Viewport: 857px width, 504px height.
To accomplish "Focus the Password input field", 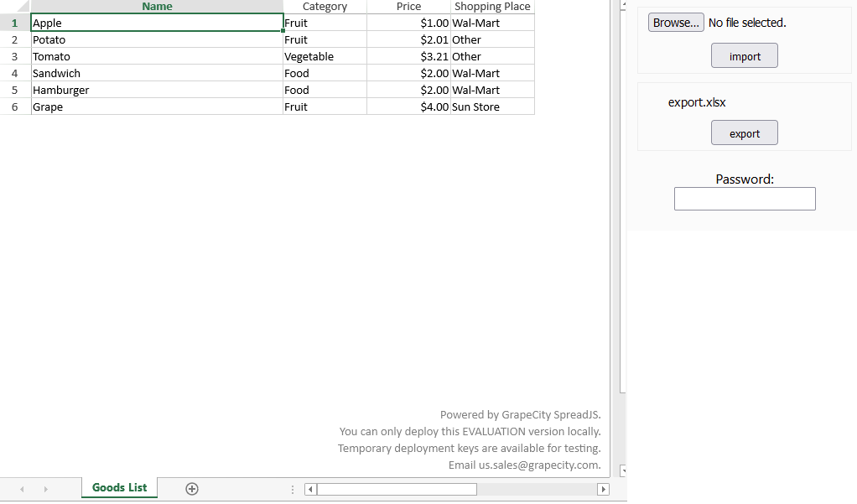I will [x=745, y=199].
